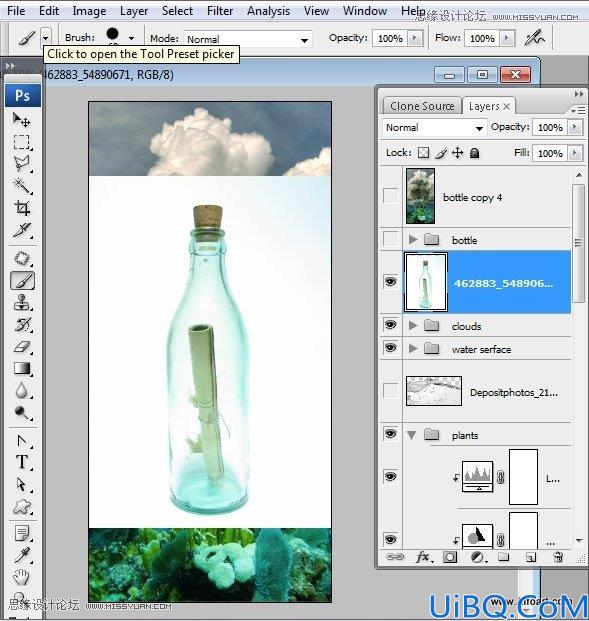Open the Image menu
The width and height of the screenshot is (589, 621).
pyautogui.click(x=89, y=10)
